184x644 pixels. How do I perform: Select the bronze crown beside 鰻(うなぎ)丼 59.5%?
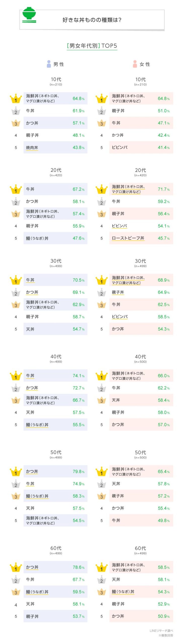tap(16, 592)
